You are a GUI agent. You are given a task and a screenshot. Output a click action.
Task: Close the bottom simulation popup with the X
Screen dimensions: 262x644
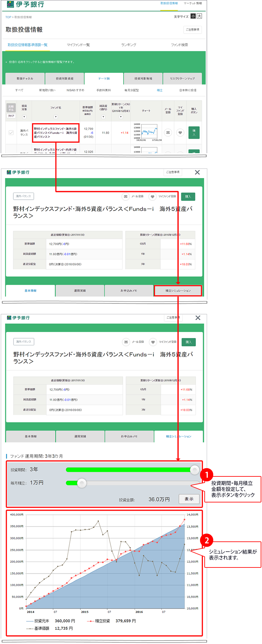click(x=198, y=318)
